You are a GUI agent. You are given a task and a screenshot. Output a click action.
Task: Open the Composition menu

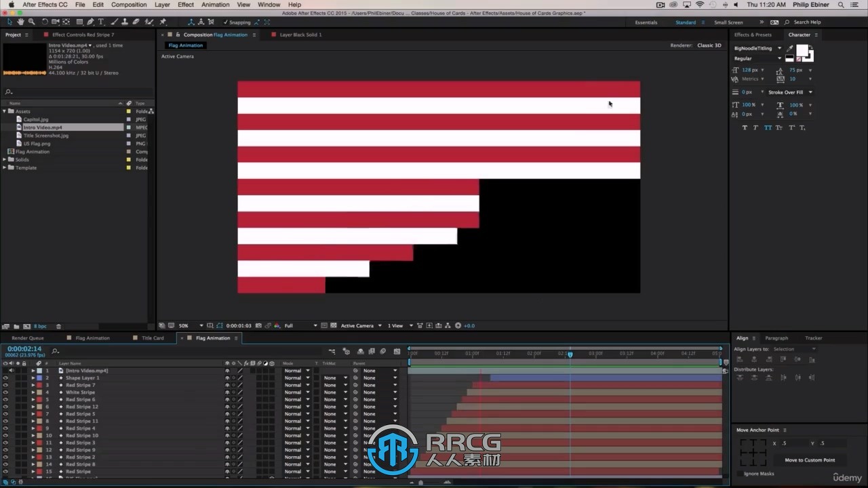click(x=129, y=5)
